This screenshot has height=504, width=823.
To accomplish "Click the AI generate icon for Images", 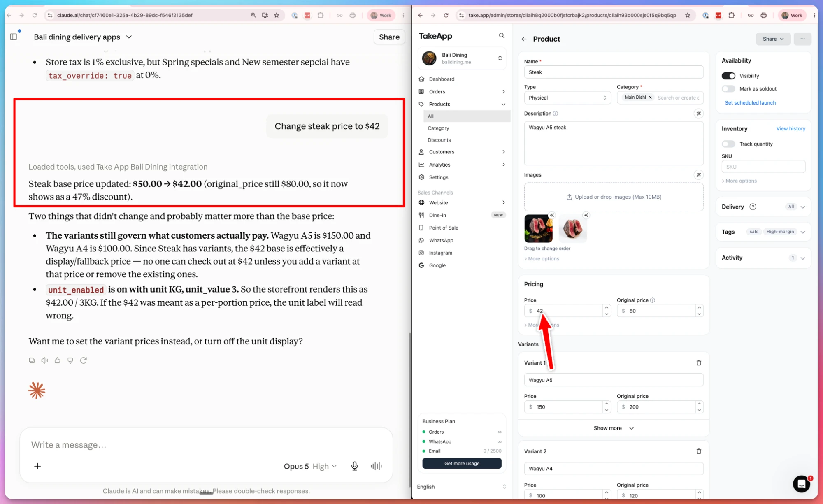I will [x=699, y=175].
